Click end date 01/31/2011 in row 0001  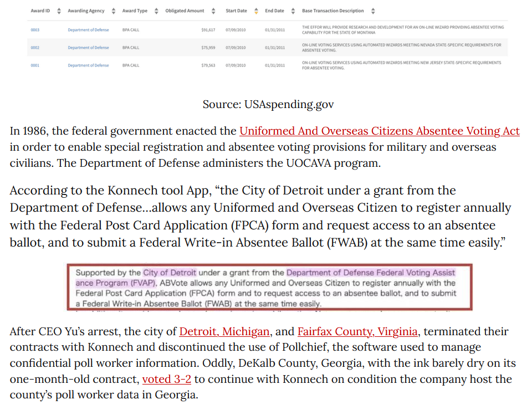point(275,65)
